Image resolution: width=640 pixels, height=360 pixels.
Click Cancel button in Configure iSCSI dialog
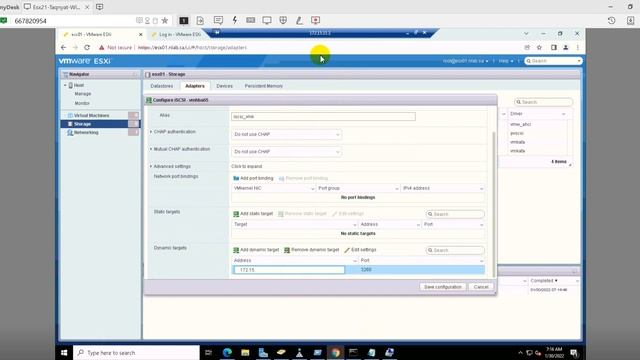point(481,287)
